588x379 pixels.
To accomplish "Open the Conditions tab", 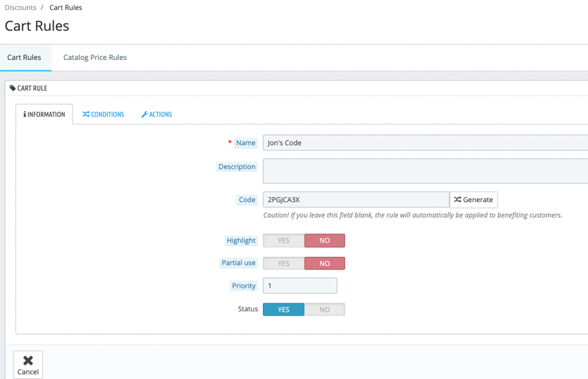I will (103, 115).
